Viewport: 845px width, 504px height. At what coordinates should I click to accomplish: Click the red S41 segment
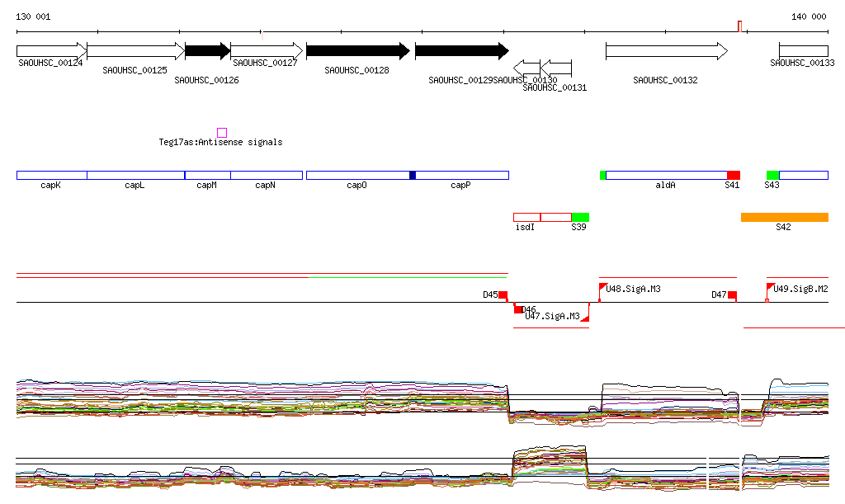pos(734,175)
